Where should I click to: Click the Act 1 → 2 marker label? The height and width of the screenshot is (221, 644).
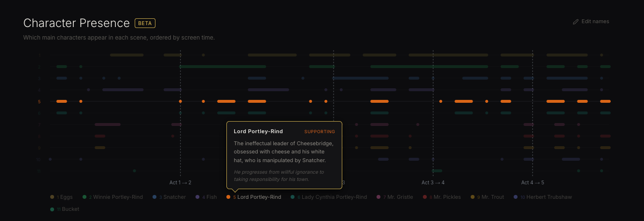click(x=180, y=183)
